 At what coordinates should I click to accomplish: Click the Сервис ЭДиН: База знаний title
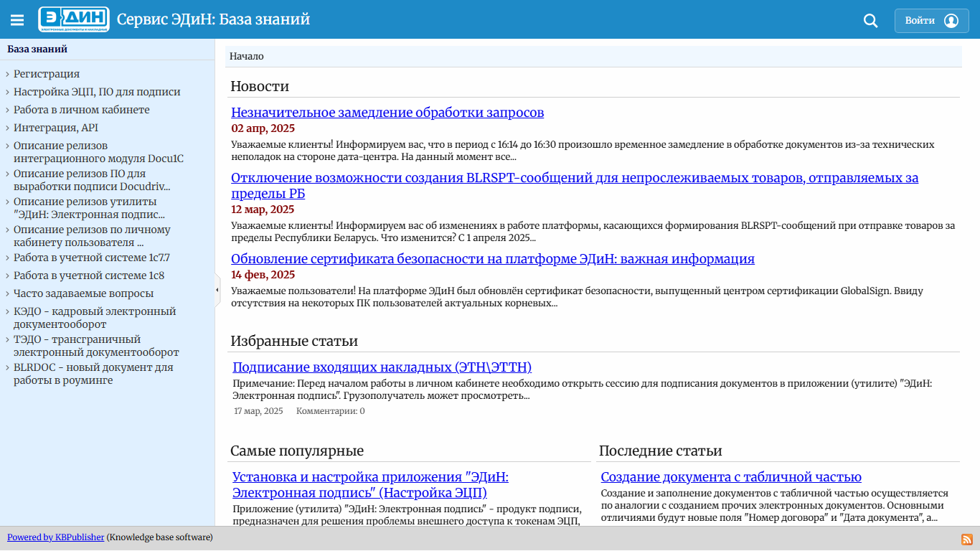(x=213, y=19)
